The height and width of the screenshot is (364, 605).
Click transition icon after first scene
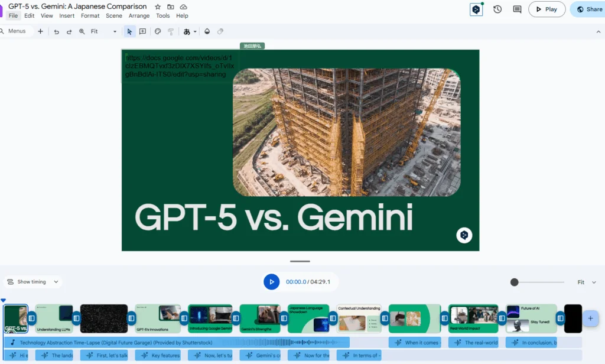tap(32, 318)
